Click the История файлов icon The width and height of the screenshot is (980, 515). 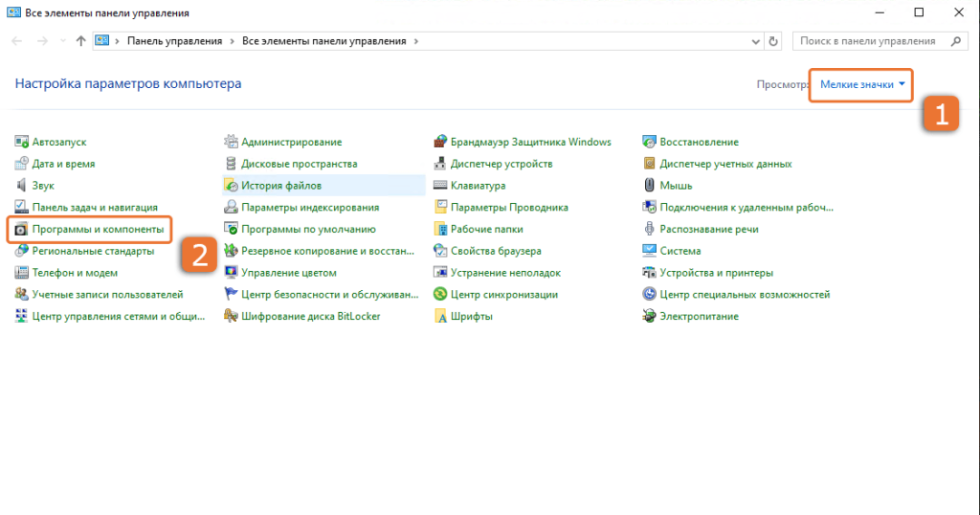coord(231,186)
